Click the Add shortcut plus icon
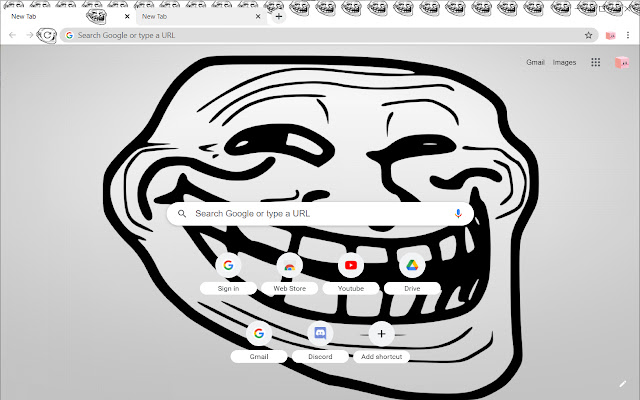This screenshot has height=400, width=640. pyautogui.click(x=381, y=334)
